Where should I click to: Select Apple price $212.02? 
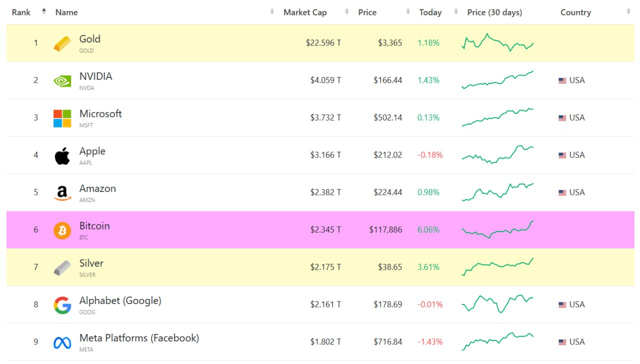click(x=387, y=155)
